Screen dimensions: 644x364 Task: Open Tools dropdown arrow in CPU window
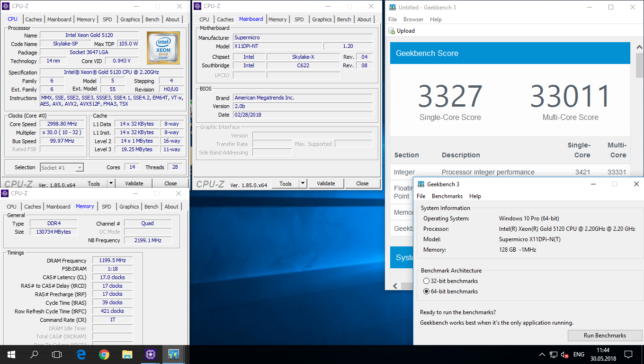pyautogui.click(x=111, y=183)
